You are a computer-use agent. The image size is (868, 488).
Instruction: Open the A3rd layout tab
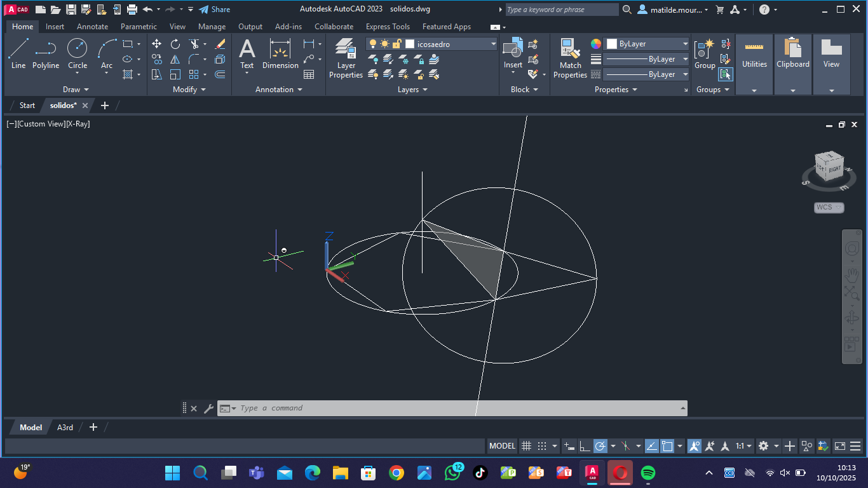(65, 428)
